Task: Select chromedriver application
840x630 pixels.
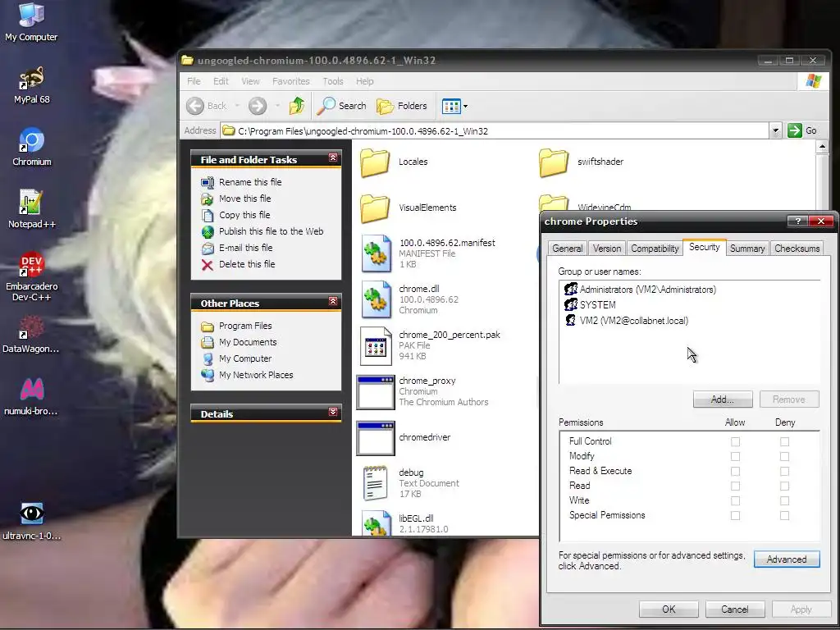Action: (404, 438)
